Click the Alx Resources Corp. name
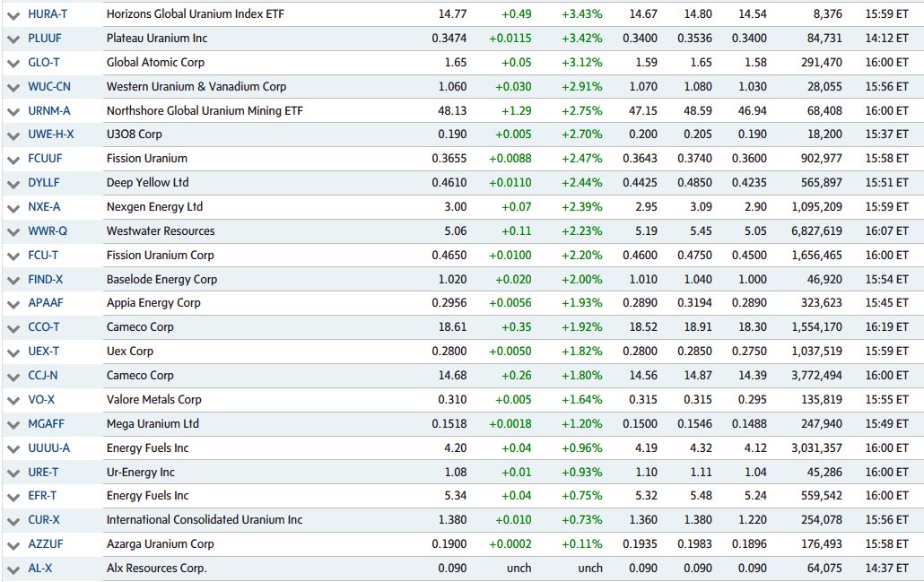This screenshot has width=924, height=582. [x=156, y=568]
